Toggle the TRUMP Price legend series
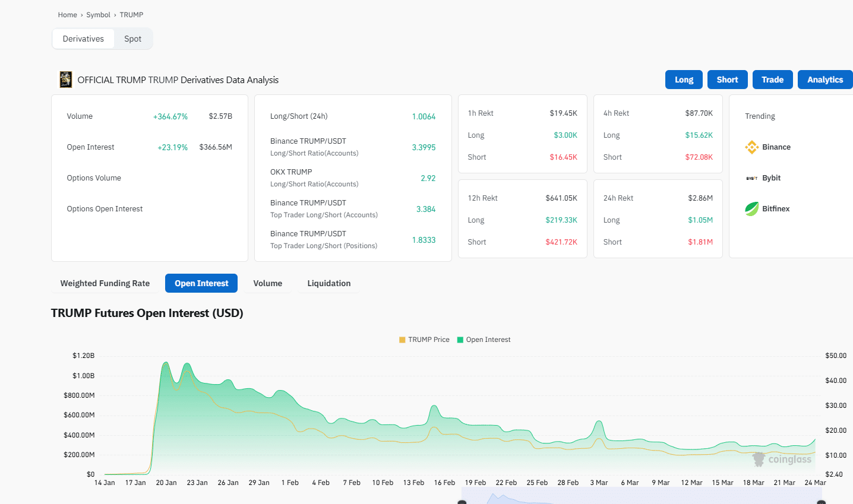The height and width of the screenshot is (504, 853). 424,340
